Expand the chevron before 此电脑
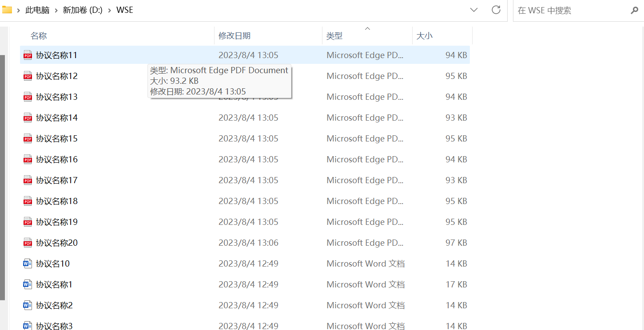644x330 pixels. [x=19, y=10]
